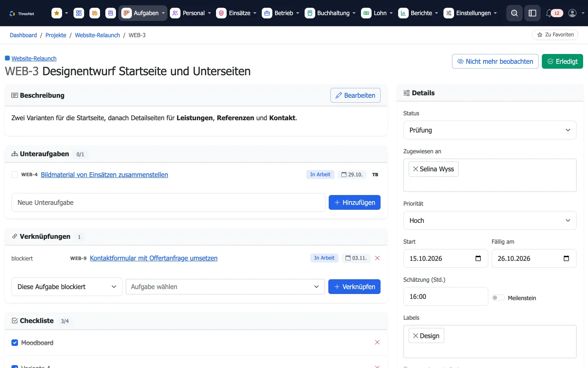Open the 'Aufgabe wählen' dropdown

225,287
